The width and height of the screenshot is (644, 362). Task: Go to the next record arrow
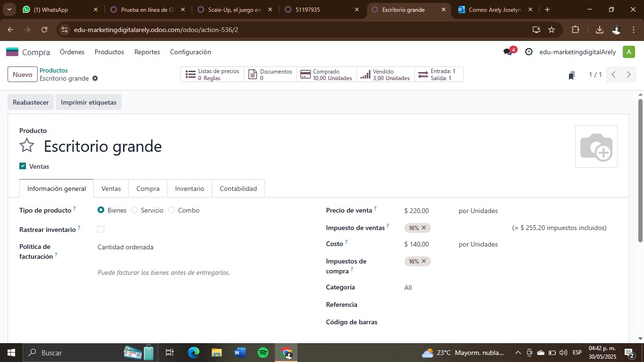click(x=628, y=74)
